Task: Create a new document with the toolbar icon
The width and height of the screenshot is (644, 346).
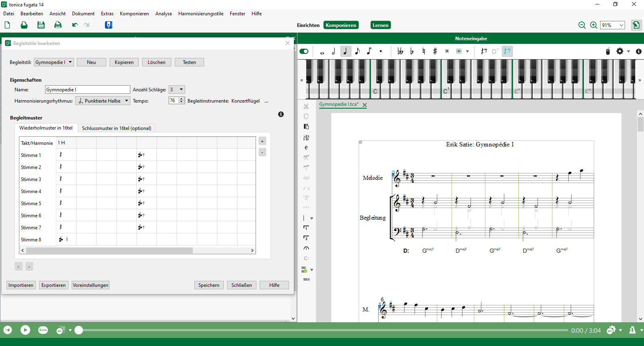Action: click(7, 25)
